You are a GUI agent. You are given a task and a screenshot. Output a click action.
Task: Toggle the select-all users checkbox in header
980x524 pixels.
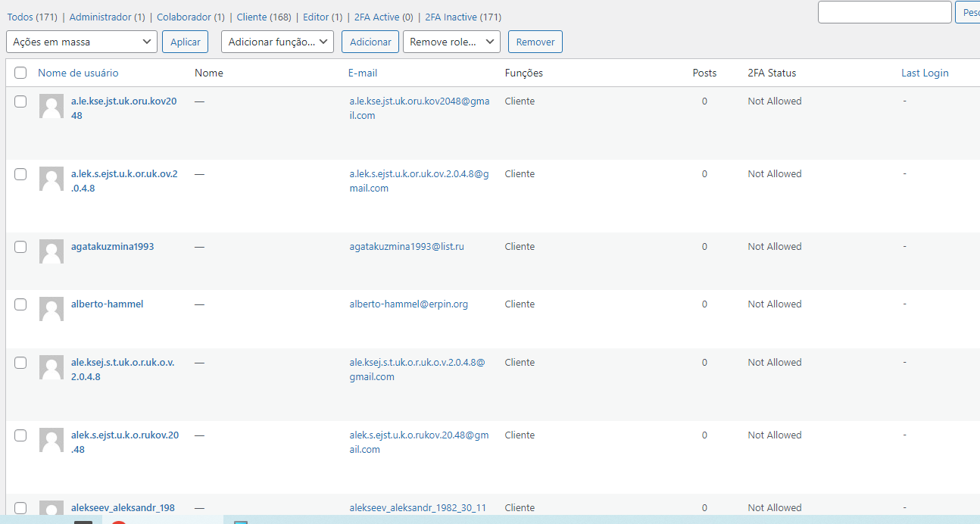click(x=20, y=73)
